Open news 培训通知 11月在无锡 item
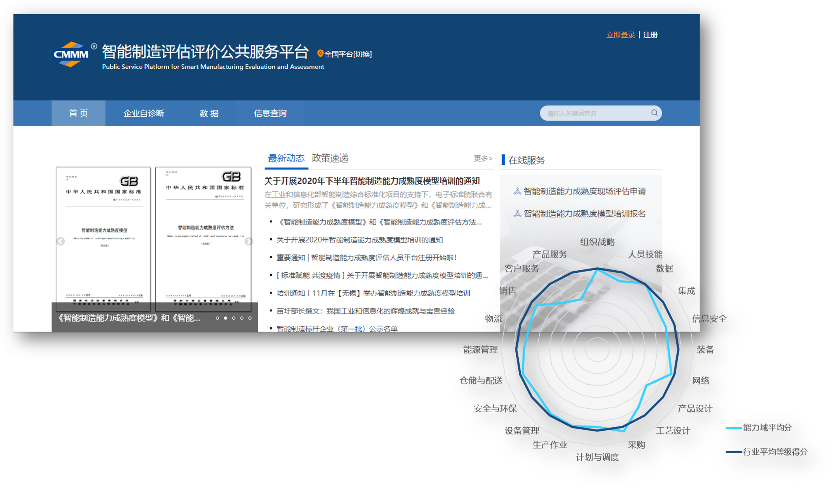839x504 pixels. pyautogui.click(x=373, y=293)
